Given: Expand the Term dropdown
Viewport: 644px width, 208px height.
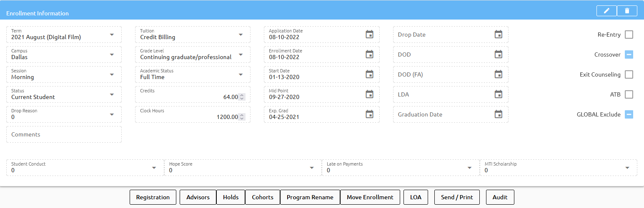Looking at the screenshot, I should (112, 35).
